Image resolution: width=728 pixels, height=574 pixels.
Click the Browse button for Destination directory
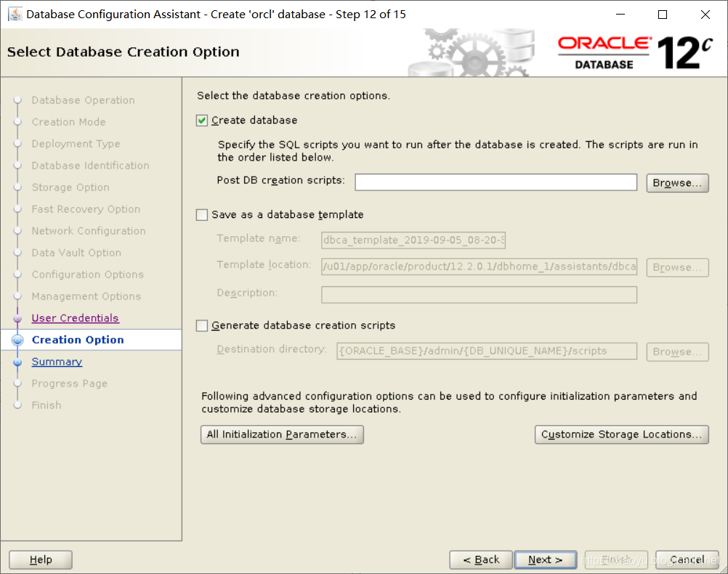pos(677,352)
